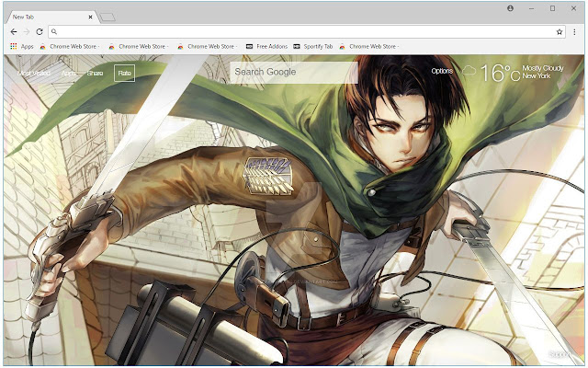Open the page's Apps menu beside Most Visited

point(68,74)
